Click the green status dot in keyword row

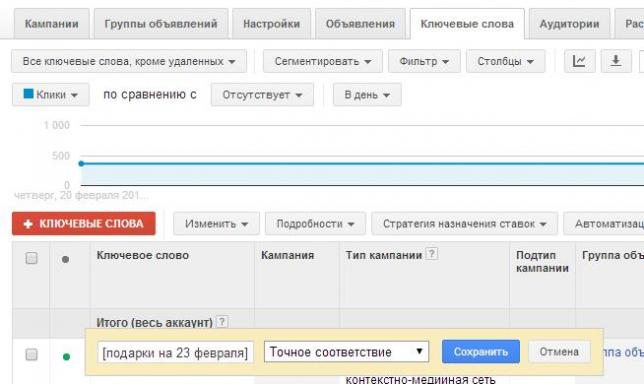[x=66, y=356]
